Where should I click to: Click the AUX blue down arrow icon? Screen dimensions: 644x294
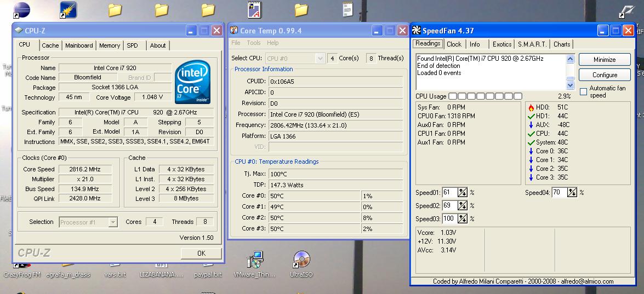click(x=531, y=125)
